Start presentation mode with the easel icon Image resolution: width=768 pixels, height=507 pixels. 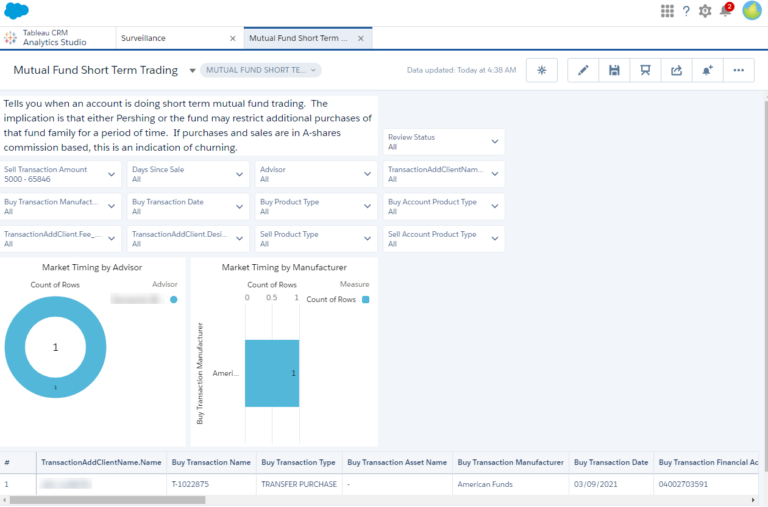(645, 71)
